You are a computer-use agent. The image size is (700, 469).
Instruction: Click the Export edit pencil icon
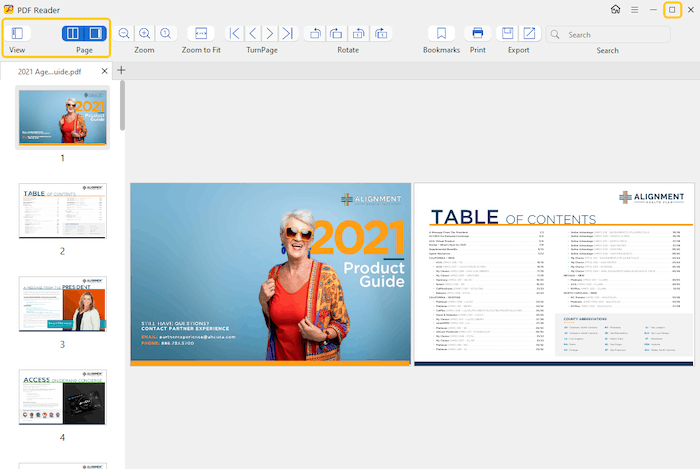click(x=529, y=33)
